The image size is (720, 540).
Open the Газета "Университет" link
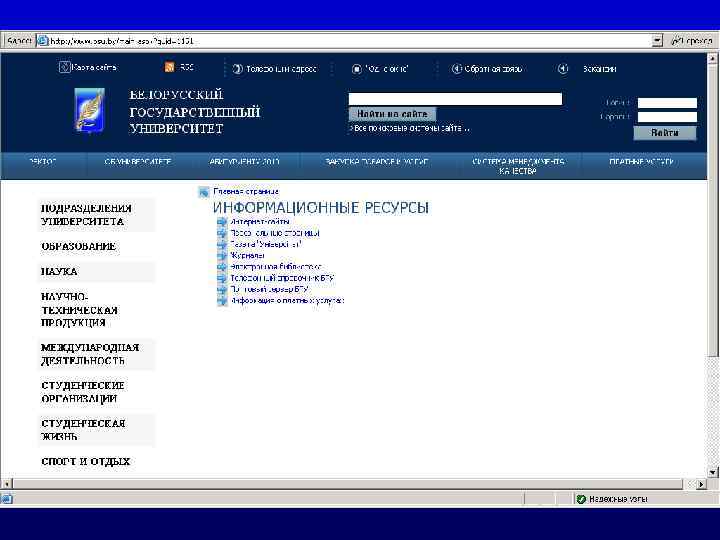pyautogui.click(x=266, y=244)
